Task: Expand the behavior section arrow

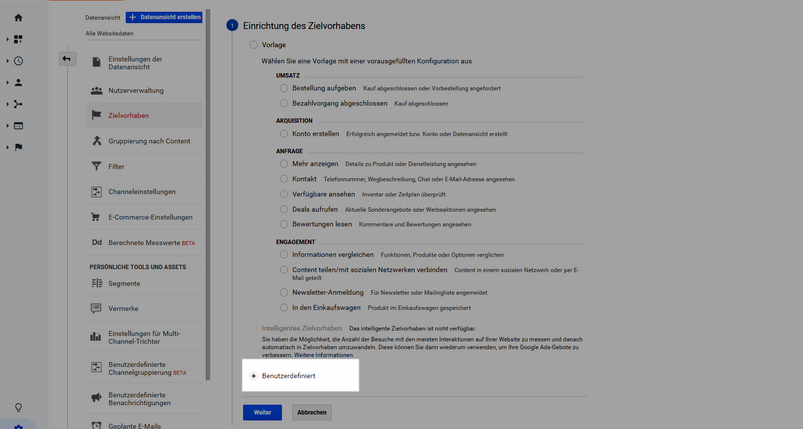Action: [7, 126]
